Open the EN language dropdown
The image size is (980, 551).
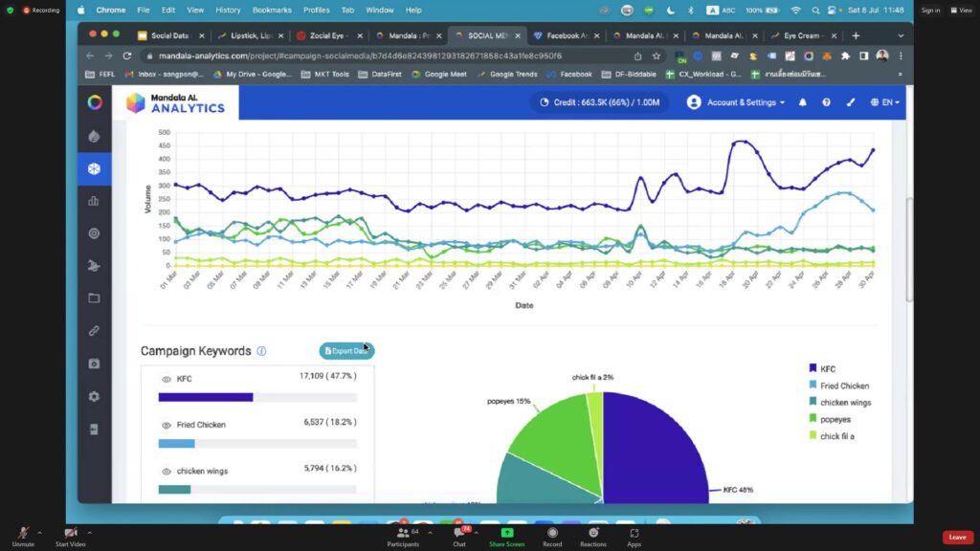pyautogui.click(x=885, y=102)
